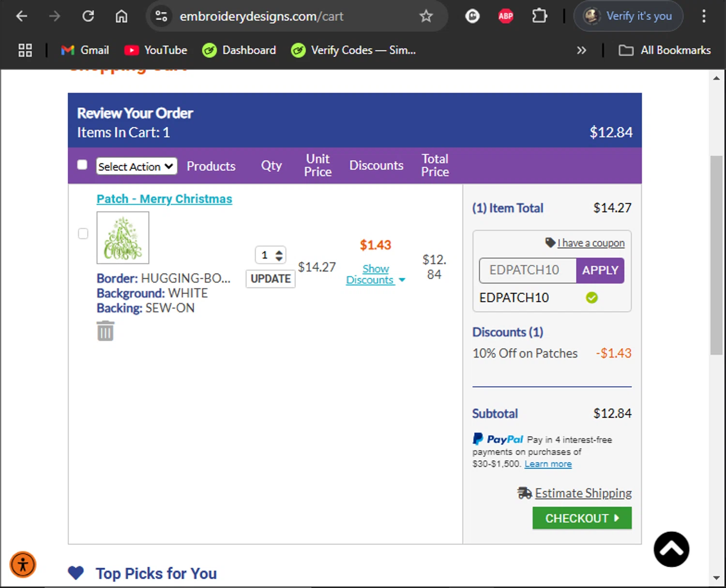The image size is (726, 588).
Task: Open the apps grid in bookmarks bar
Action: pos(25,50)
